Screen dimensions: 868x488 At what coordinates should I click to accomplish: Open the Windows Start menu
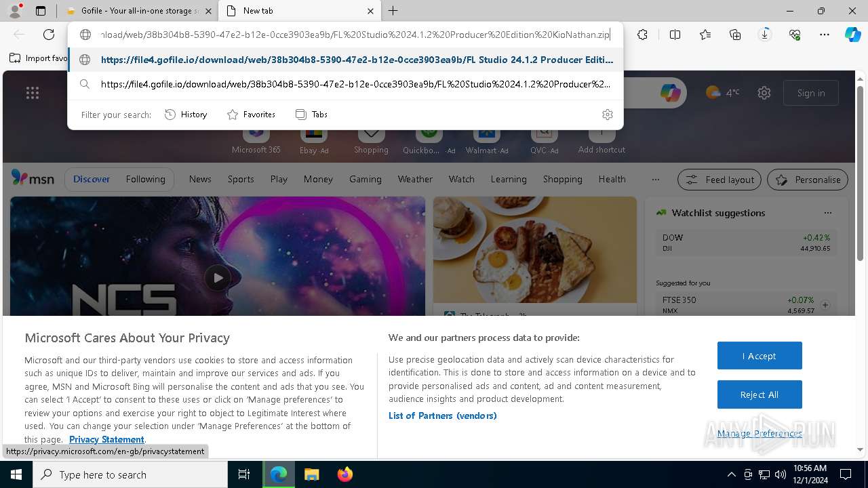[x=16, y=474]
